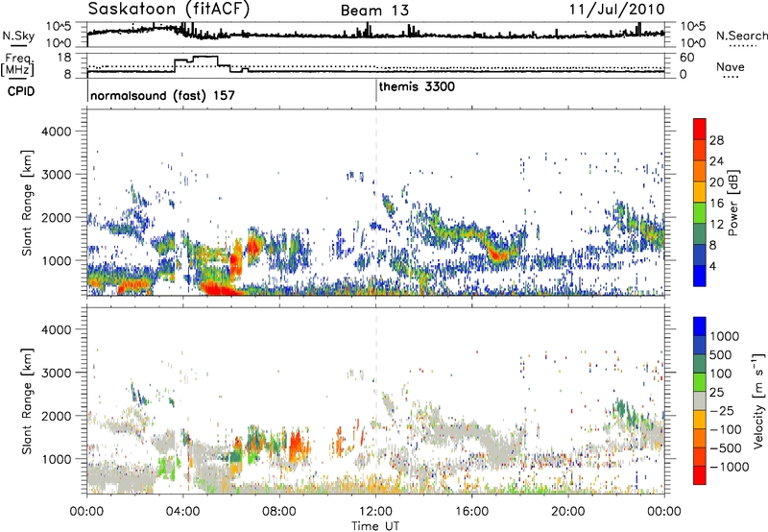This screenshot has height=532, width=768.
Task: Click the orange velocity patch near 08:30
Action: [299, 446]
